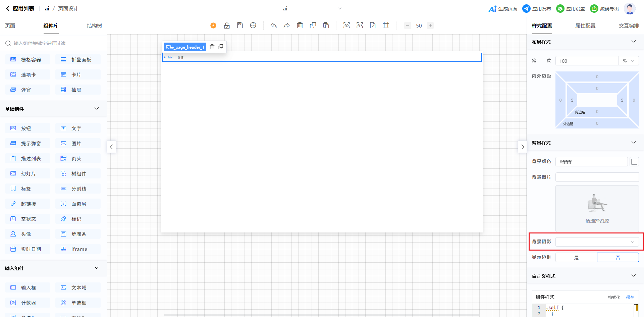Click the 应用发布 button

[537, 9]
